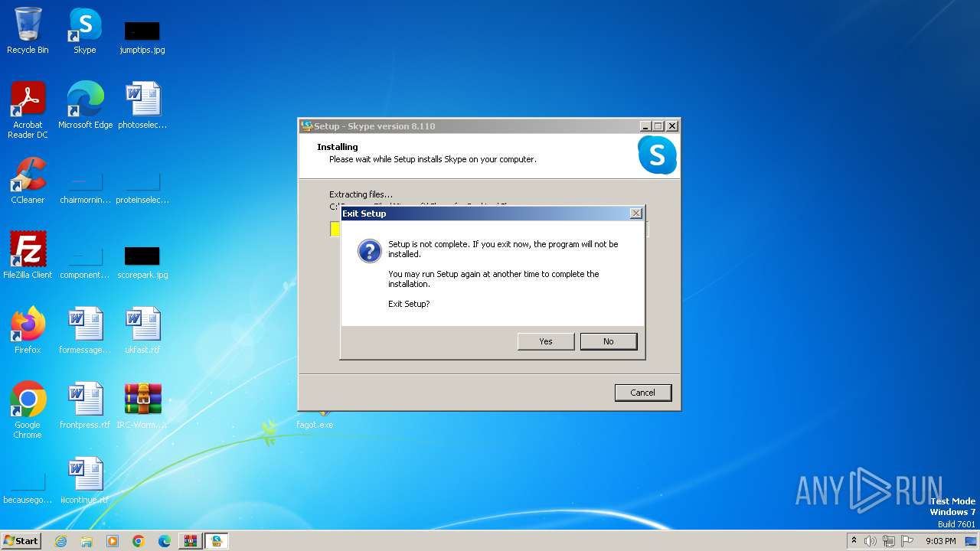Switch to Skype Setup taskbar button
The width and height of the screenshot is (980, 551).
pyautogui.click(x=217, y=541)
